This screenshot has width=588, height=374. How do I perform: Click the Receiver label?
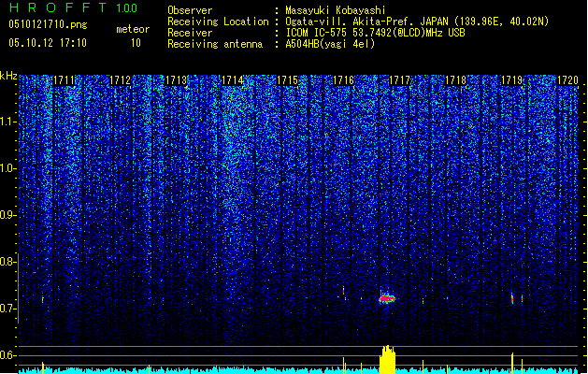pos(190,33)
